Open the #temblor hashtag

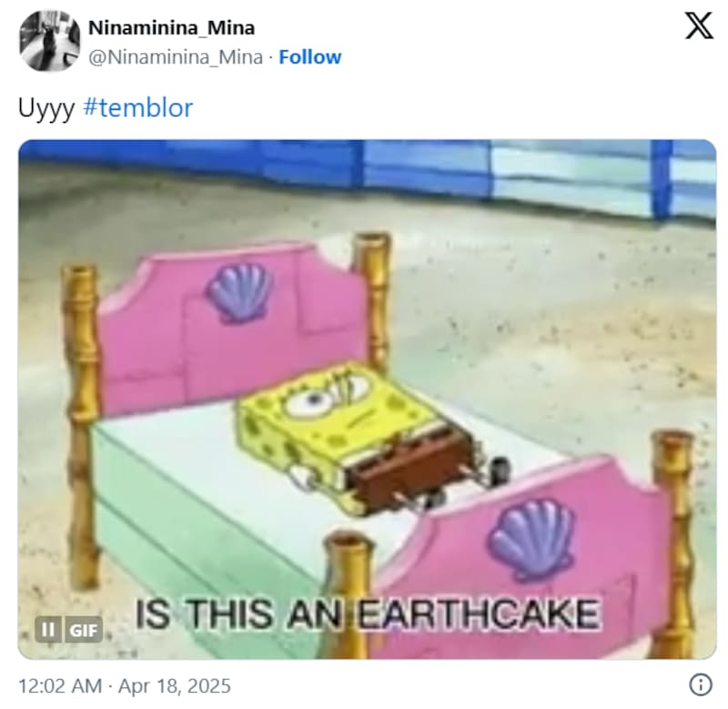click(138, 108)
